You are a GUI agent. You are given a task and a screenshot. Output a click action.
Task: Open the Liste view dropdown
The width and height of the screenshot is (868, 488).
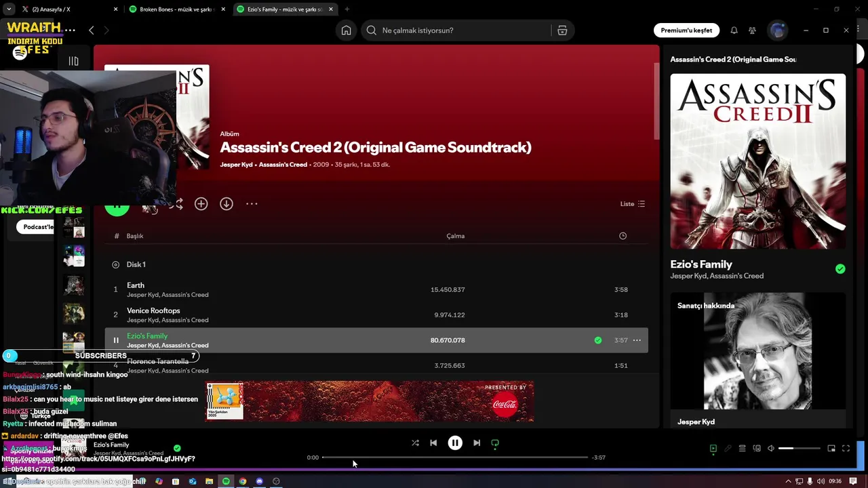coord(633,204)
